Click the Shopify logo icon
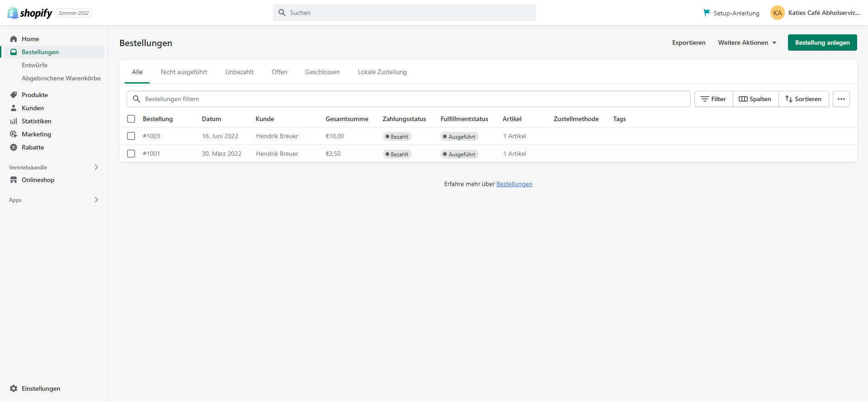Screen dimensions: 868x402 13,13
